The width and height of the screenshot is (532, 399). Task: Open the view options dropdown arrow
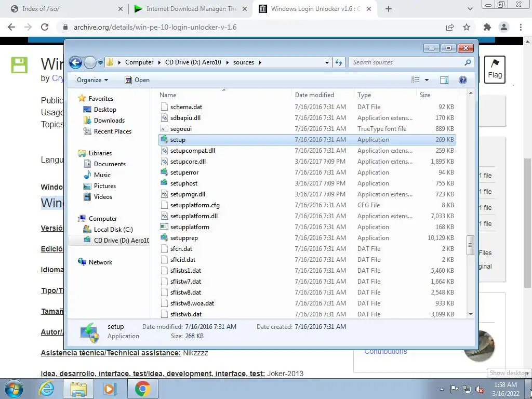pyautogui.click(x=427, y=80)
